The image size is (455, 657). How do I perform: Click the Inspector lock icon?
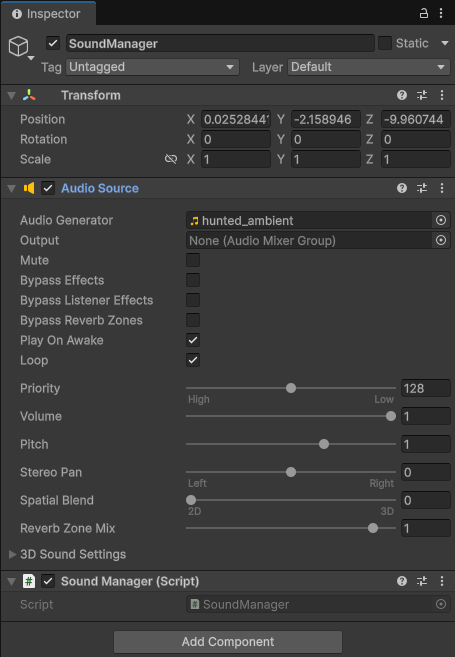[x=424, y=13]
